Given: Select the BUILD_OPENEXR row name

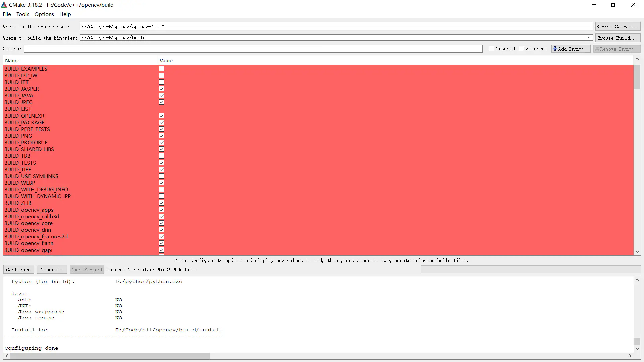Looking at the screenshot, I should click(x=24, y=116).
